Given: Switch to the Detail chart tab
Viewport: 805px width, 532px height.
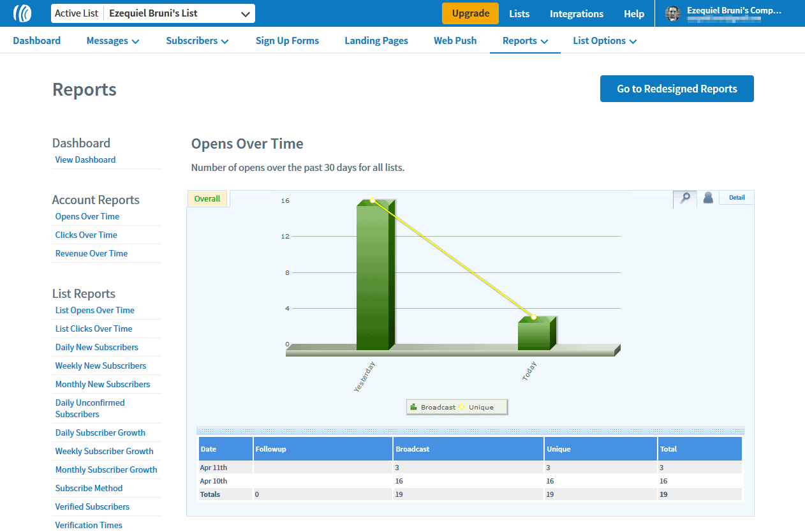Looking at the screenshot, I should point(736,197).
